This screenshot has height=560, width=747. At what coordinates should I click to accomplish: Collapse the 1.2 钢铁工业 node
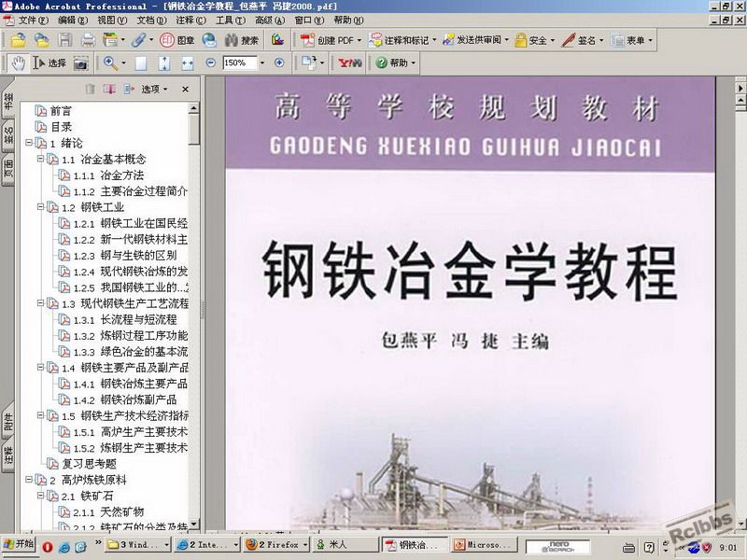pyautogui.click(x=41, y=206)
